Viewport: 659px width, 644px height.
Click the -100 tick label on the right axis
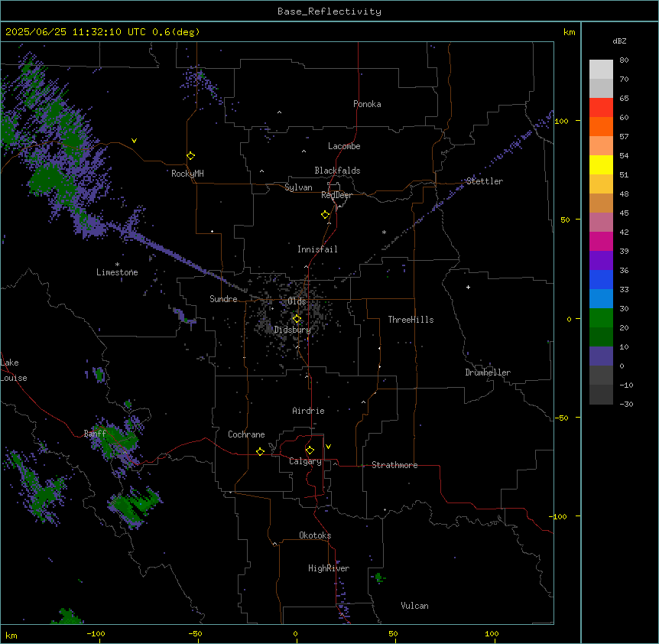click(x=559, y=516)
